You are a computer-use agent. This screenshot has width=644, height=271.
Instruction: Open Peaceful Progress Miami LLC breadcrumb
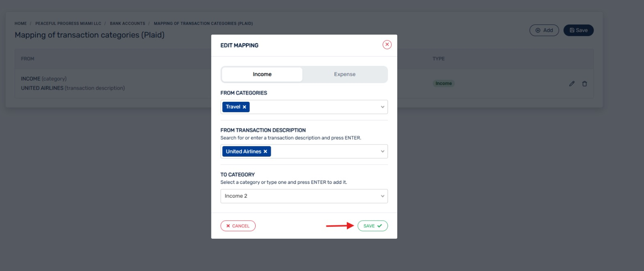coord(68,23)
